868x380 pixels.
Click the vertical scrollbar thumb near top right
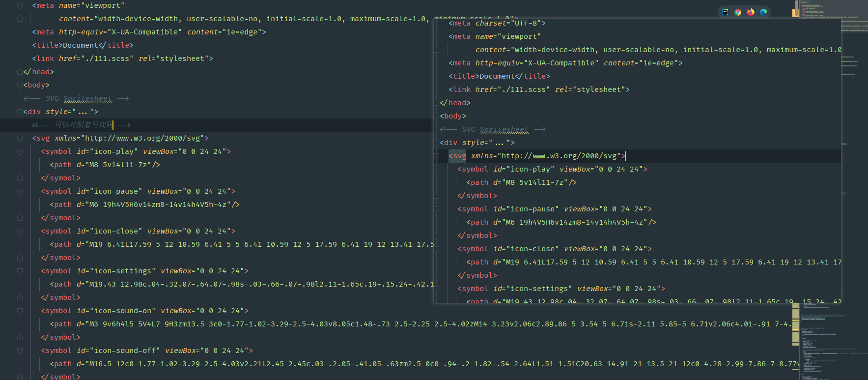(x=796, y=8)
